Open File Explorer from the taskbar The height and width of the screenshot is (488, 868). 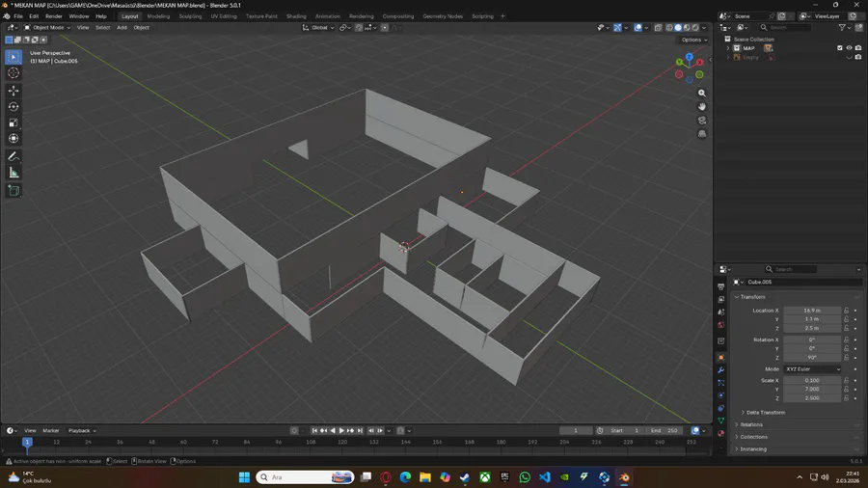pyautogui.click(x=425, y=477)
